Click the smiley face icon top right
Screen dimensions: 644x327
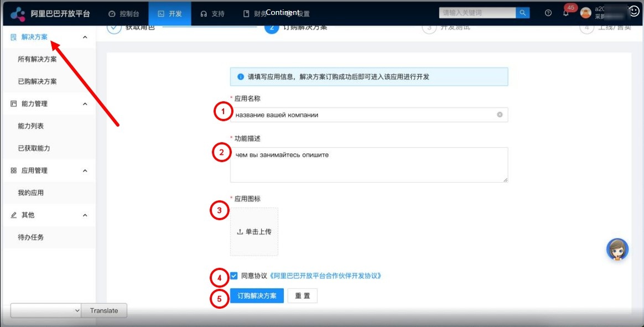[634, 11]
